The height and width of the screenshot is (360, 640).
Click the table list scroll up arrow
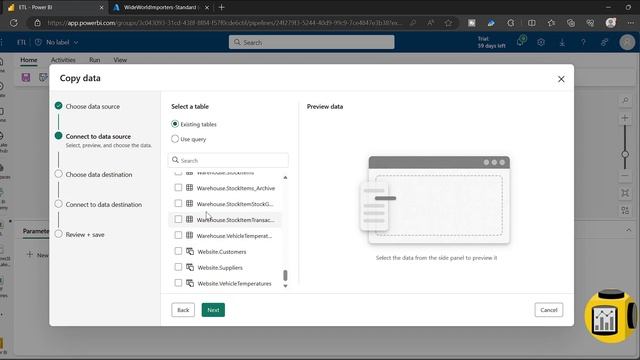pos(285,178)
